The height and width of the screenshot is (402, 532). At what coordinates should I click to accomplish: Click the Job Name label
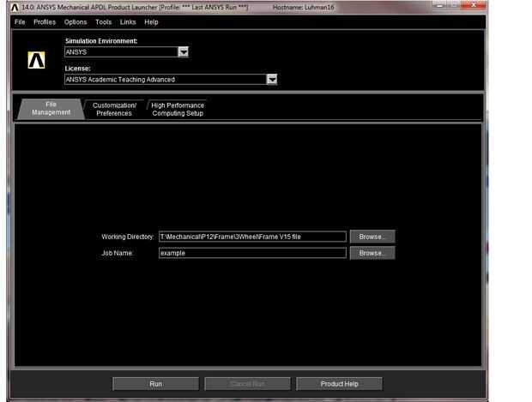click(x=117, y=253)
